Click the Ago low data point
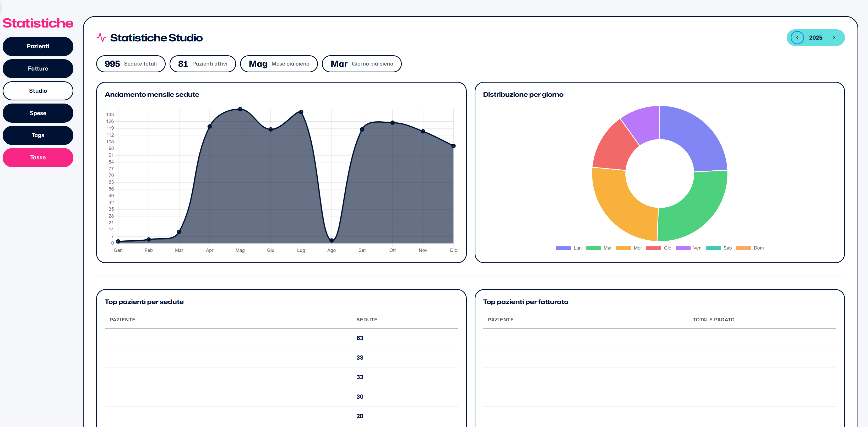 (332, 240)
